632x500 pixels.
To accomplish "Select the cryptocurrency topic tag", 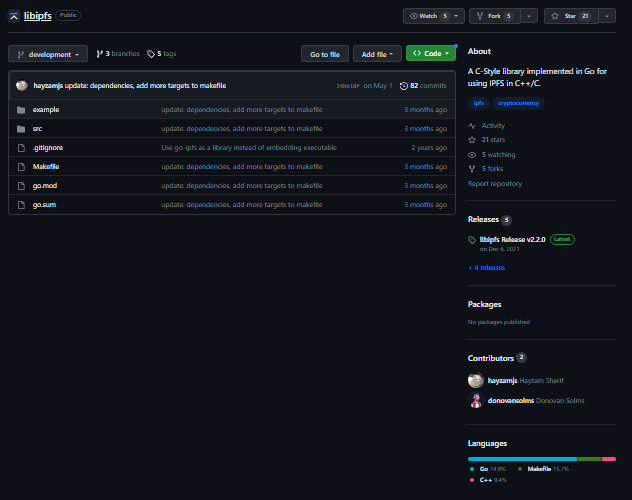I will (518, 103).
